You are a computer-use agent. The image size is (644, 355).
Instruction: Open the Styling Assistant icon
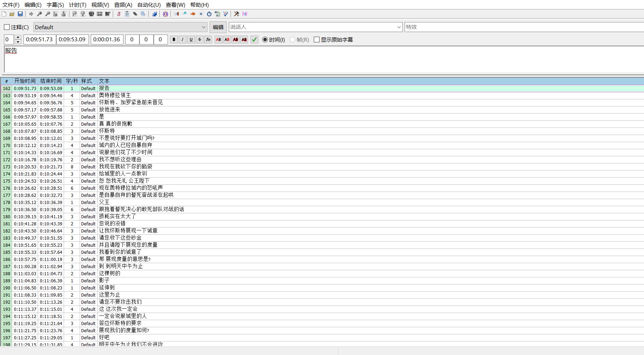pyautogui.click(x=185, y=14)
